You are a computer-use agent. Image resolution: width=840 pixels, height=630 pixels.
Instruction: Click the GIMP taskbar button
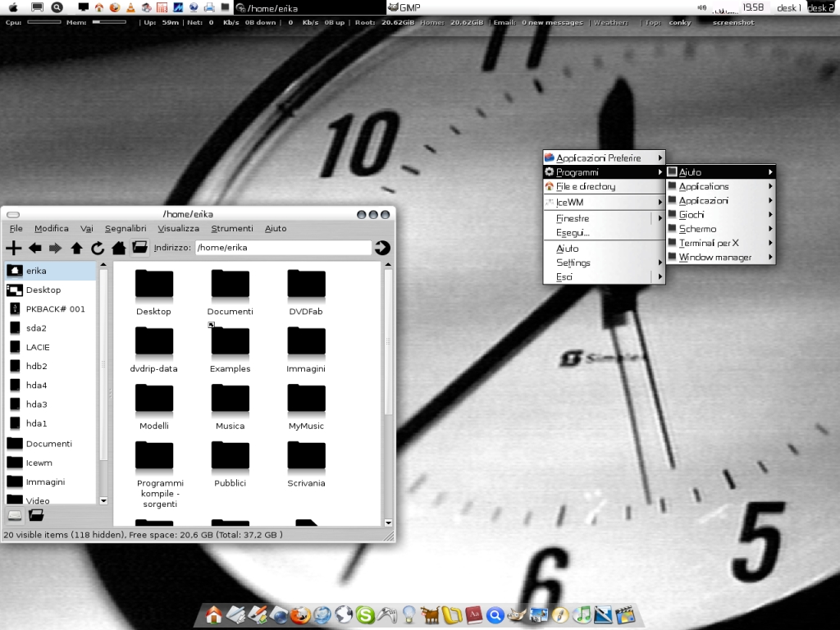point(461,7)
